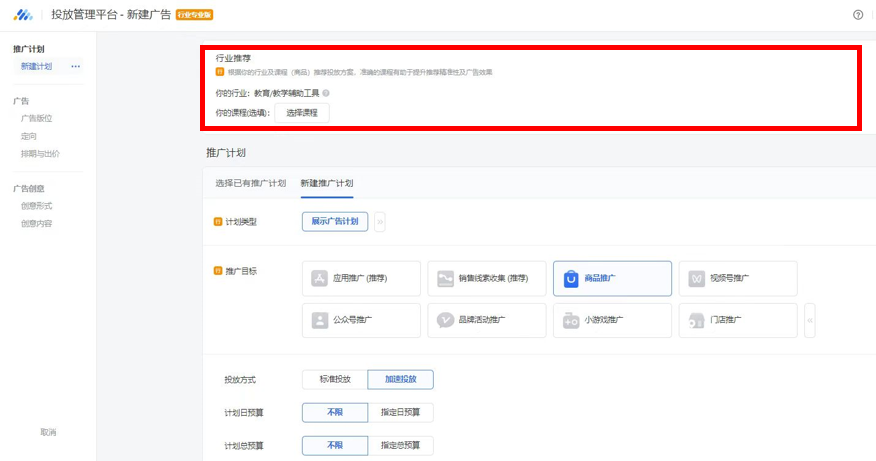Select 应用推广 (推荐) promotion goal

click(x=361, y=278)
